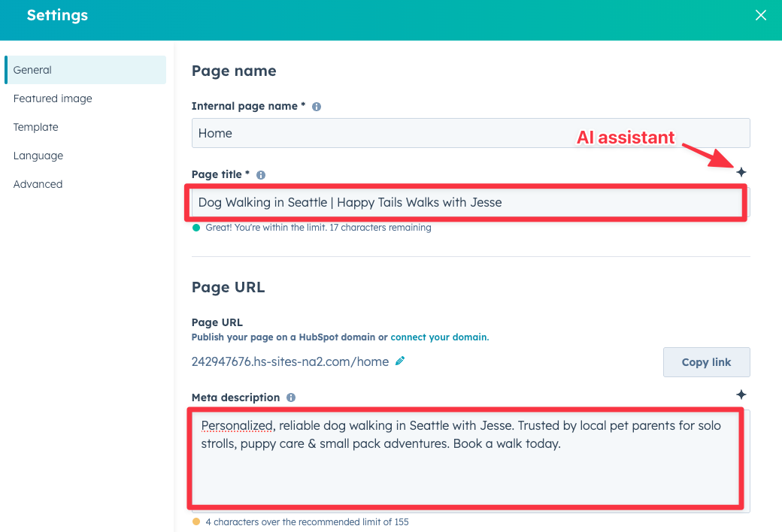Open the connect your domain link
Image resolution: width=782 pixels, height=532 pixels.
(x=439, y=337)
